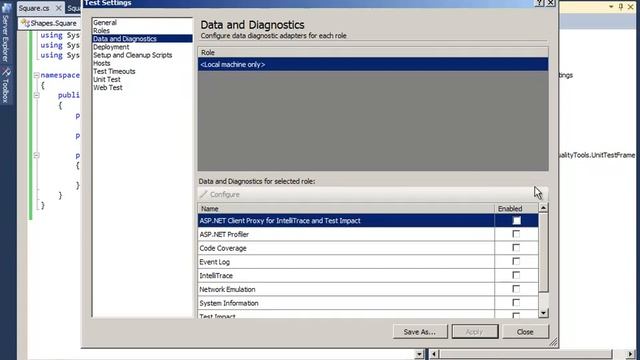Click the Help question mark in dialog title

540,3
